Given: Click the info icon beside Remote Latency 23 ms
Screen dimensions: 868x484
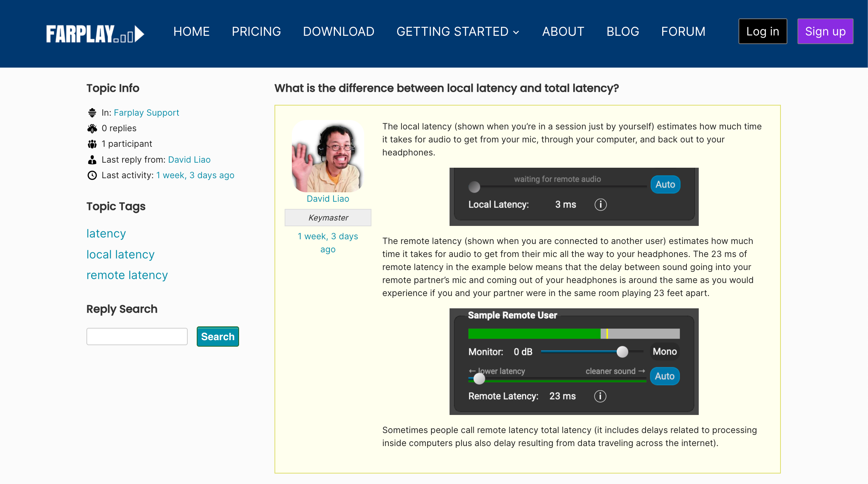Looking at the screenshot, I should (x=600, y=396).
